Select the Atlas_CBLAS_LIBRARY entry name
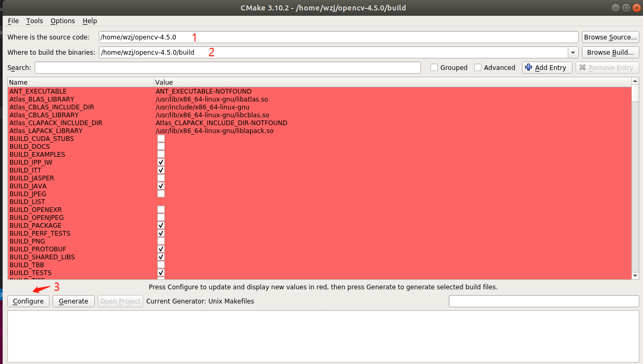This screenshot has height=364, width=643. (x=44, y=115)
